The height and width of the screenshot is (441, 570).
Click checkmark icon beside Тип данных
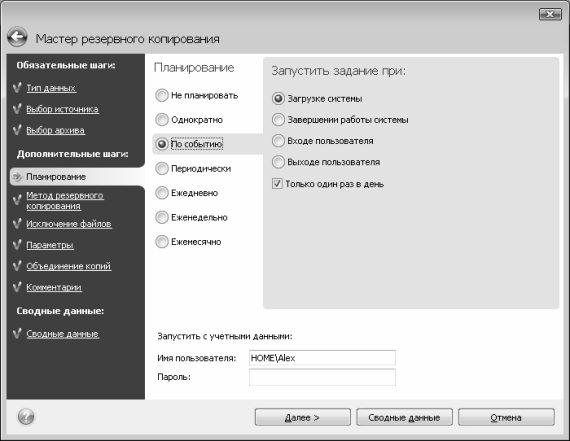tap(17, 88)
